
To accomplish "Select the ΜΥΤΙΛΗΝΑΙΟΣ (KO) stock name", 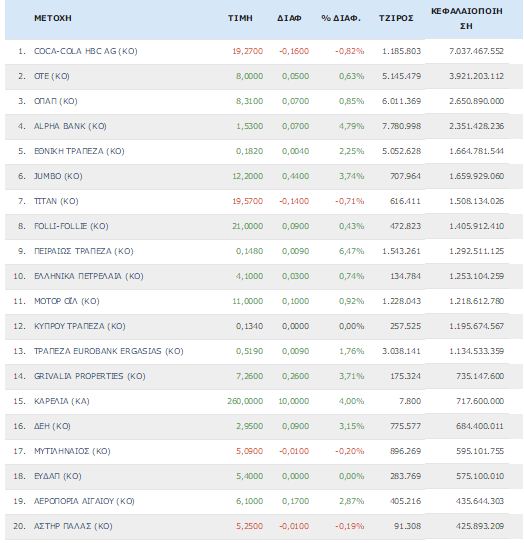I will (x=72, y=451).
